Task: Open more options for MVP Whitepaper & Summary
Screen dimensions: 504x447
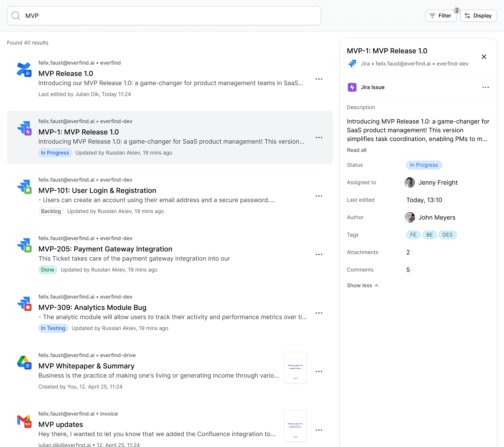Action: pyautogui.click(x=319, y=371)
